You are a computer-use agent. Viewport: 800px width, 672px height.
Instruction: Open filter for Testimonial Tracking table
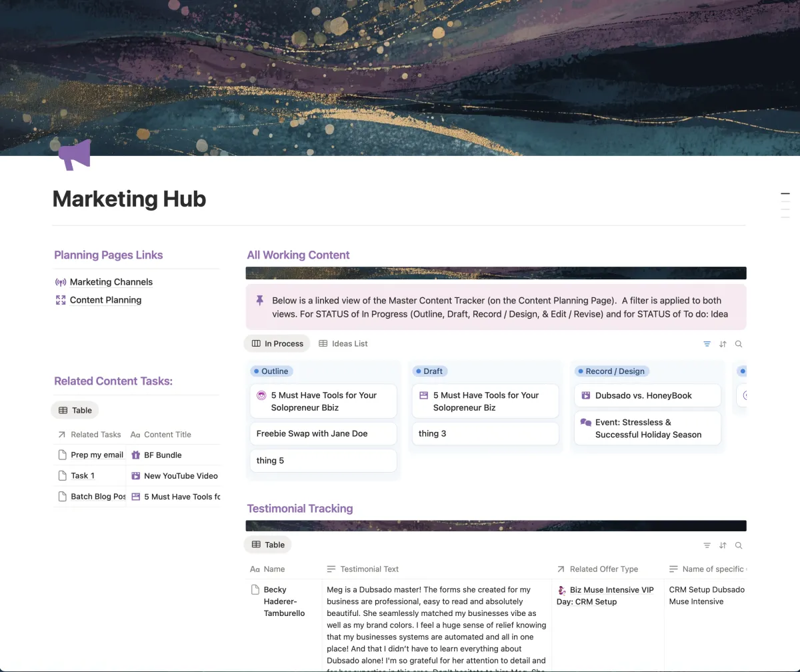pyautogui.click(x=707, y=545)
